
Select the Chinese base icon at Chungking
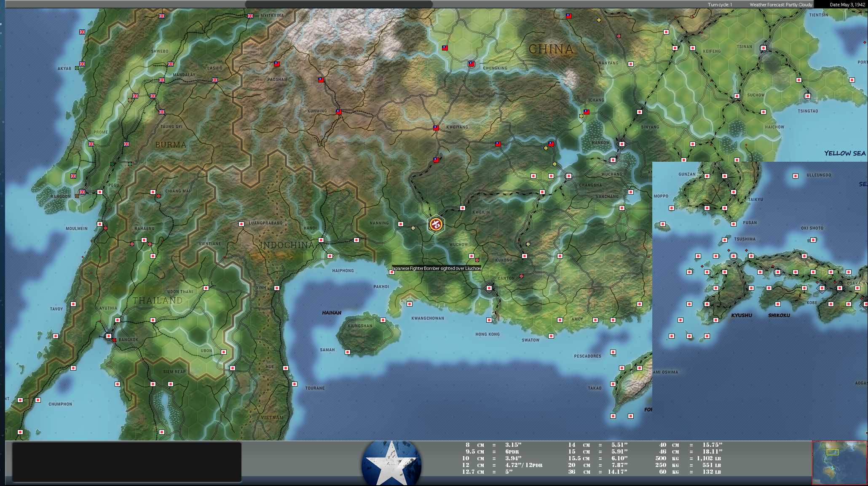(472, 64)
